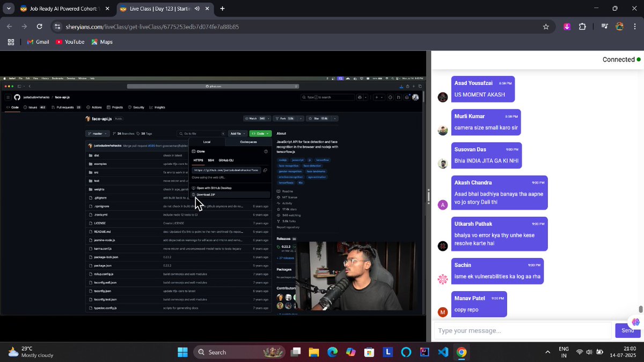Viewport: 644px width, 362px height.
Task: Reload the live class page
Action: [x=39, y=26]
